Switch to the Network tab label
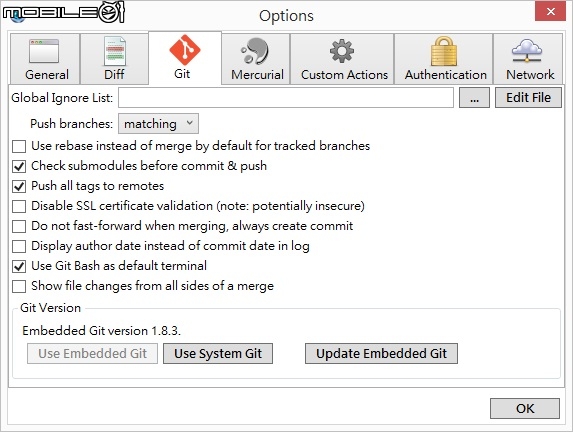The width and height of the screenshot is (573, 432). click(530, 75)
